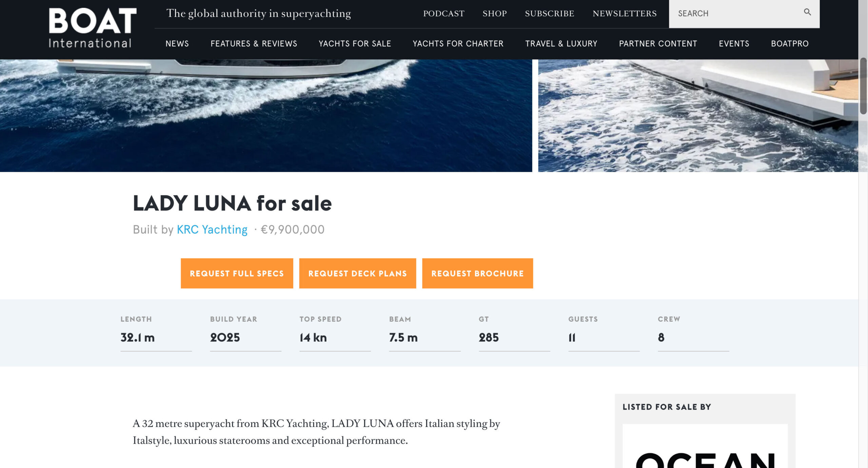Open the Subscribe page

[549, 14]
